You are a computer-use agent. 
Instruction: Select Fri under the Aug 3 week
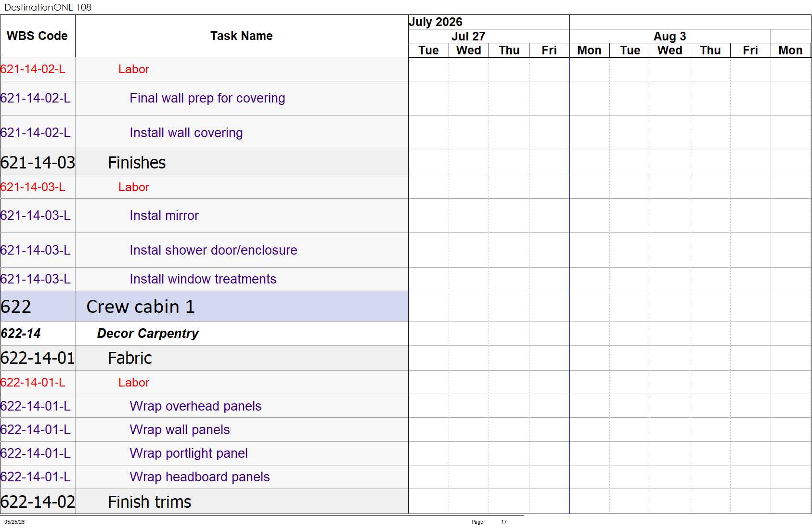pos(750,51)
